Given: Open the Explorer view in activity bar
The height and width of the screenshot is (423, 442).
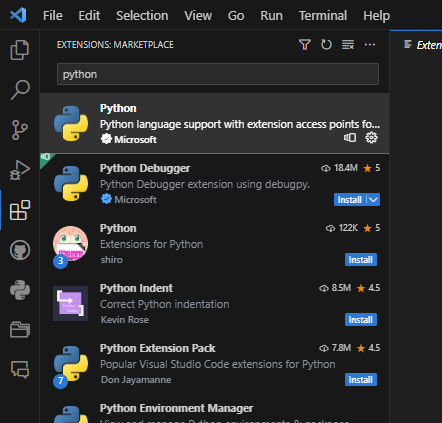Looking at the screenshot, I should [20, 50].
